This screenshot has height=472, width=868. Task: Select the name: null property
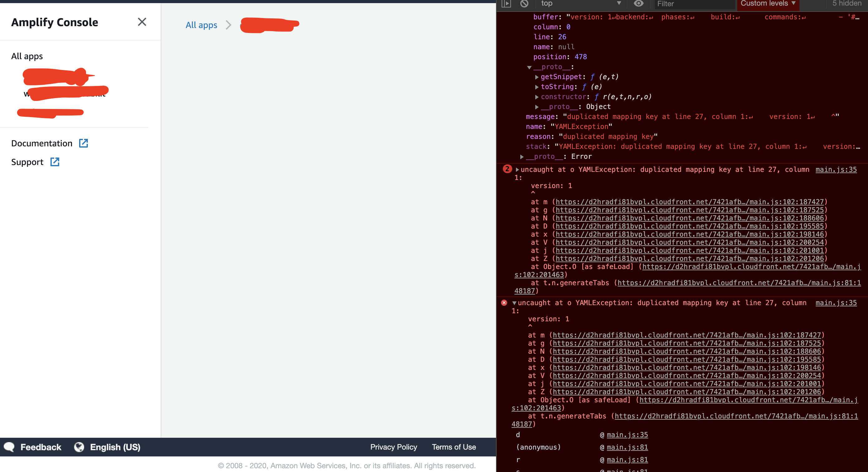554,47
